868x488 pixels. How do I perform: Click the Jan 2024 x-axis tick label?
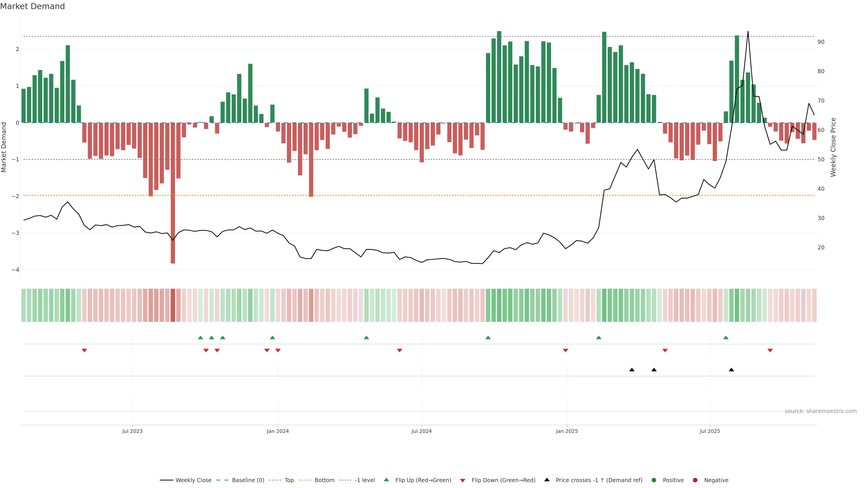point(278,431)
